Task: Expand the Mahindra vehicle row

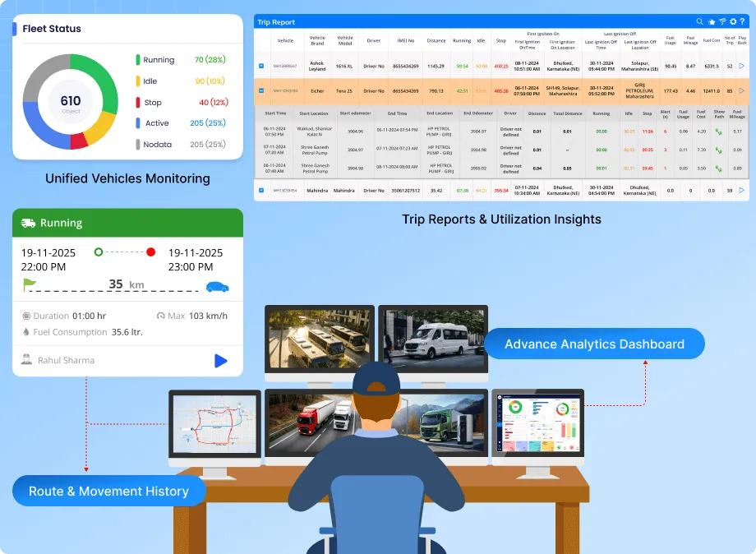Action: [261, 190]
